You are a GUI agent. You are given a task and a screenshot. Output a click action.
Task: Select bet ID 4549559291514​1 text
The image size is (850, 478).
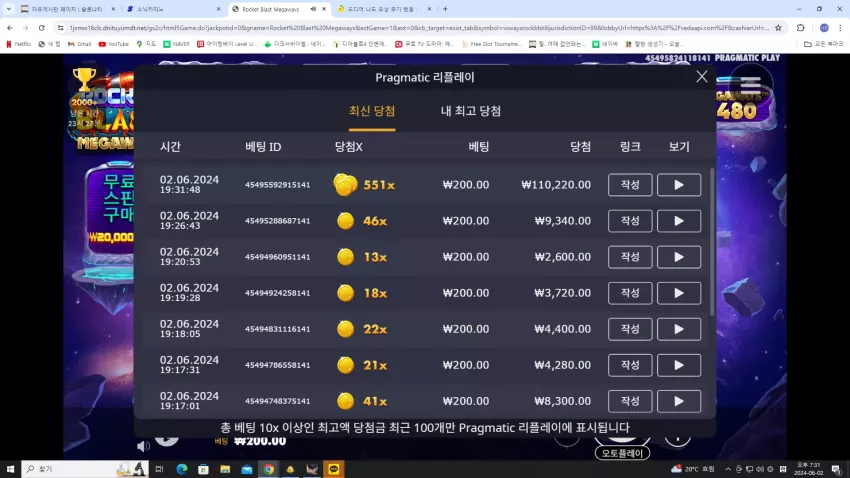(278, 185)
